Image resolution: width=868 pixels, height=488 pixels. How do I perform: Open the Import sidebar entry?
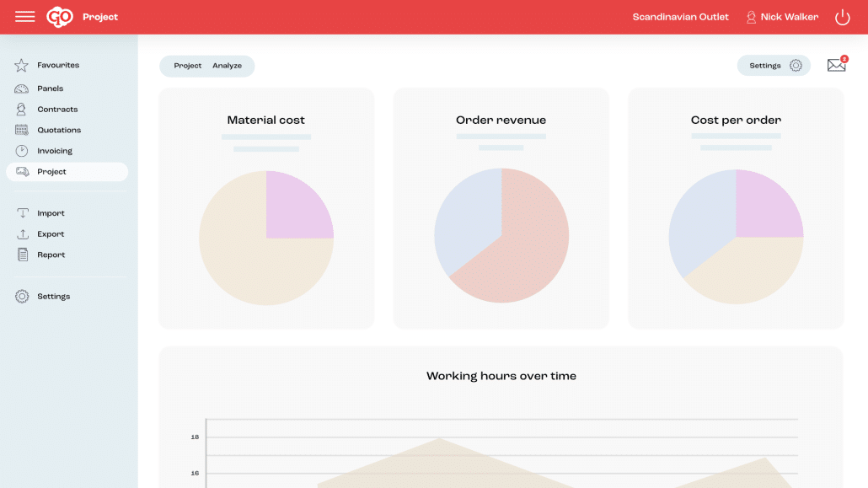[x=51, y=213]
